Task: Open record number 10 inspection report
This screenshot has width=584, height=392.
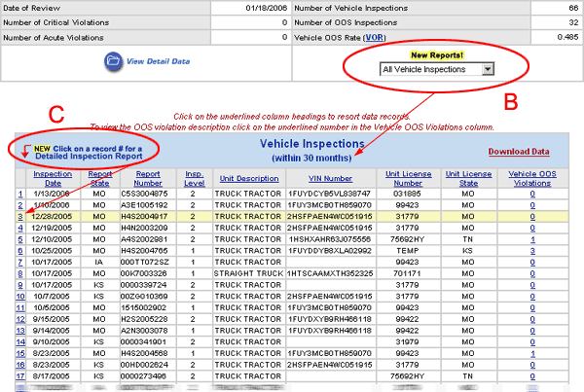Action: [x=20, y=297]
